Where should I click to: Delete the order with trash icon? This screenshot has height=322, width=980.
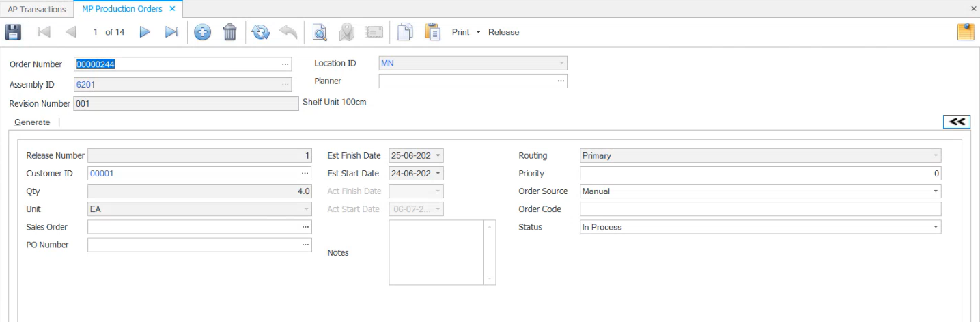pyautogui.click(x=230, y=32)
